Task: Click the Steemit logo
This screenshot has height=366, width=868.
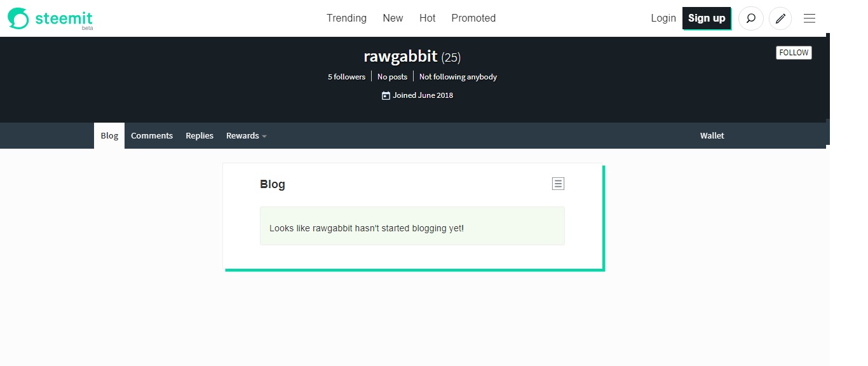Action: (x=50, y=18)
